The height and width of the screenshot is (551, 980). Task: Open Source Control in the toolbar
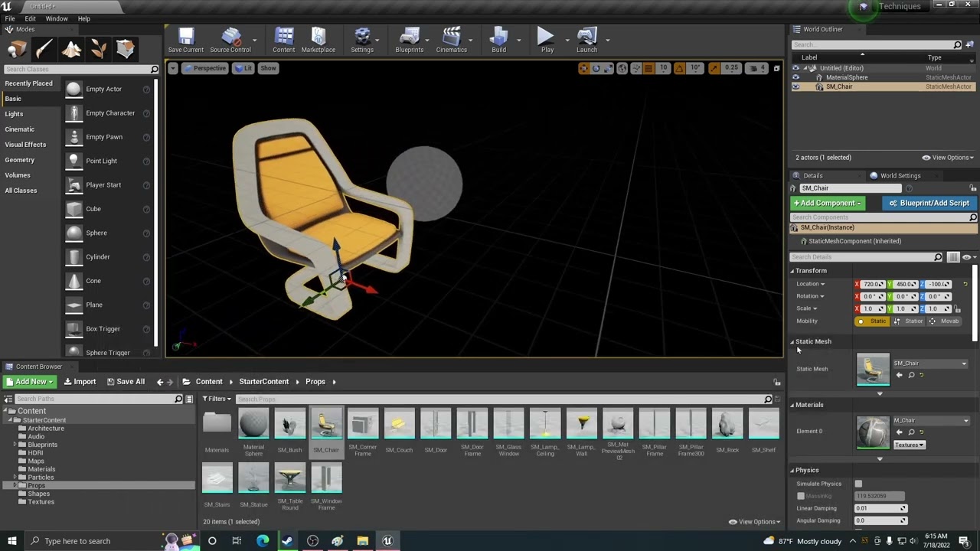(x=230, y=41)
